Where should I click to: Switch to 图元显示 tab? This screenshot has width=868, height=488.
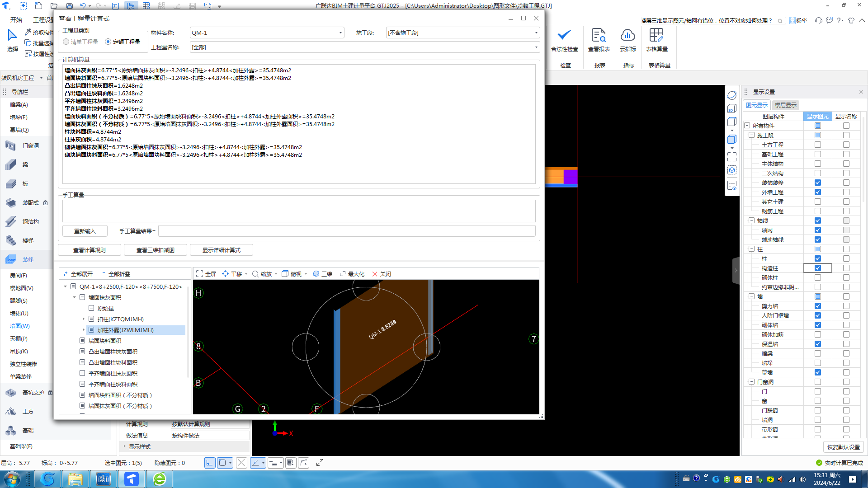point(757,105)
